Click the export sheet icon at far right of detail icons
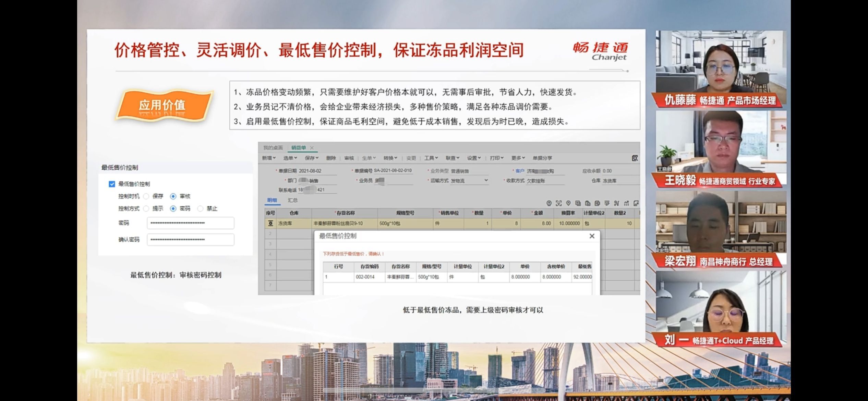The height and width of the screenshot is (401, 868). click(636, 203)
